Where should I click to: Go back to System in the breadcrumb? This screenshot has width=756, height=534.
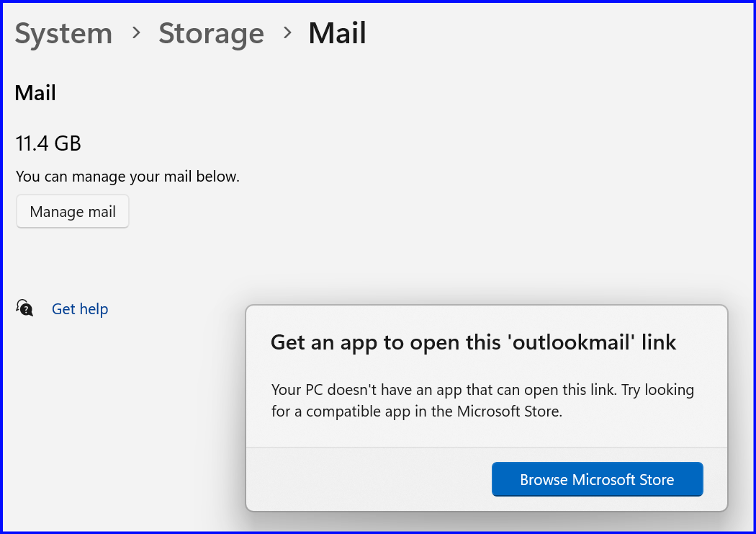click(63, 33)
